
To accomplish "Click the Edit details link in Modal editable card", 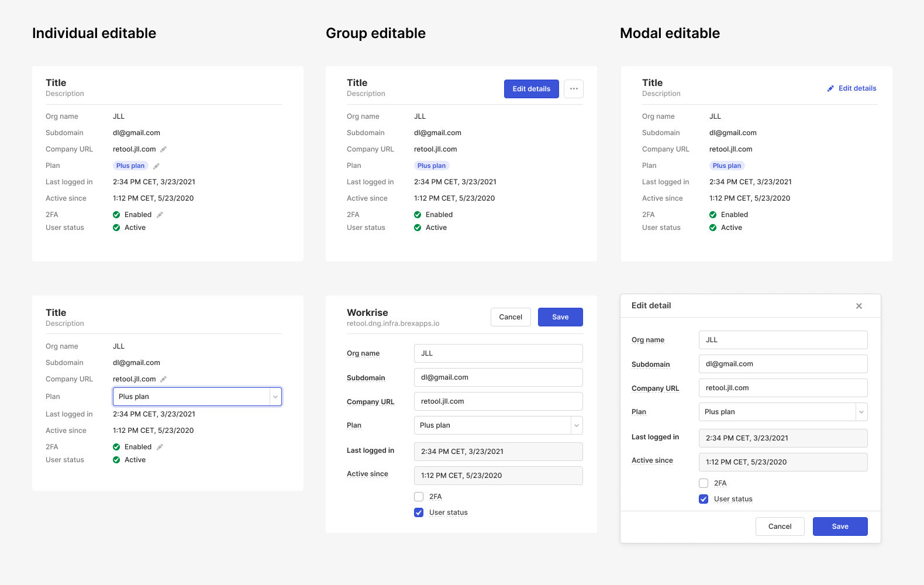I will tap(851, 88).
